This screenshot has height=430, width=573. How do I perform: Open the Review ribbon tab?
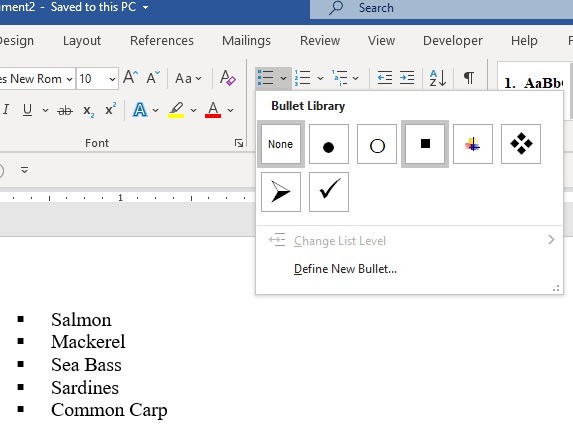(x=320, y=41)
